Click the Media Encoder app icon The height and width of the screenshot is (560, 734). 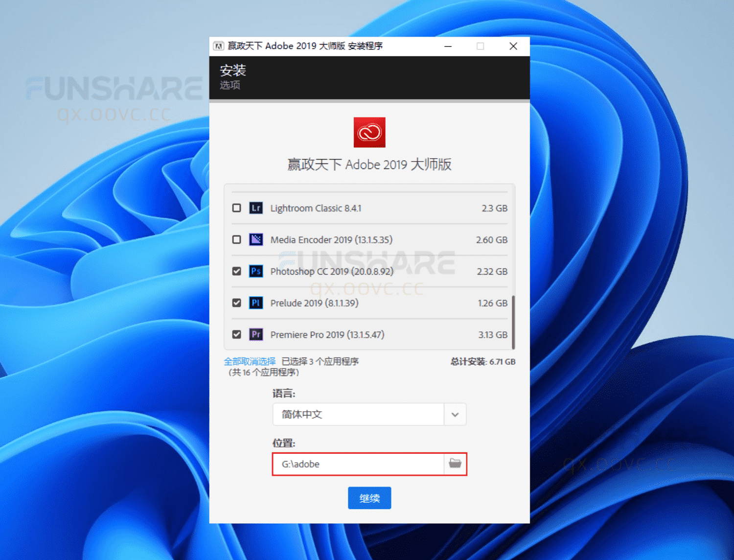[x=256, y=239]
